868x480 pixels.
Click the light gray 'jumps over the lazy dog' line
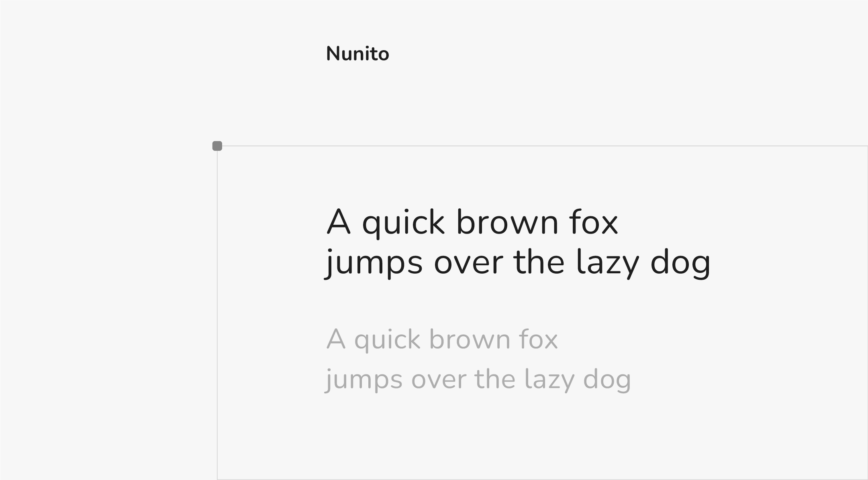coord(478,380)
